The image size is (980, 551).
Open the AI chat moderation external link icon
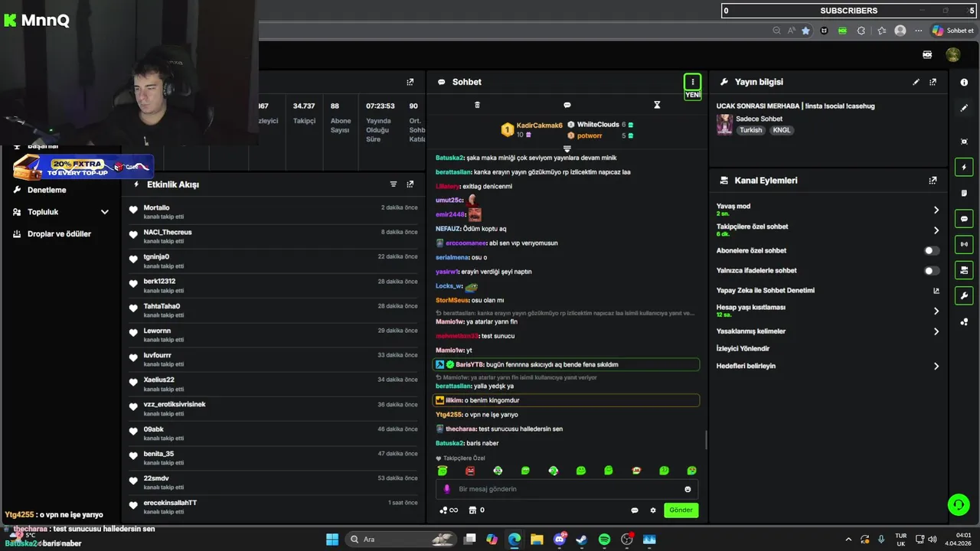[x=936, y=291]
